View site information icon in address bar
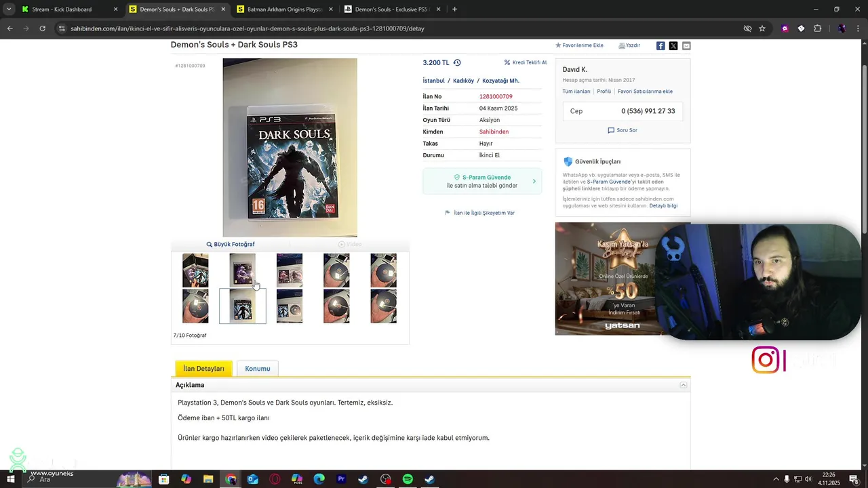 [62, 28]
